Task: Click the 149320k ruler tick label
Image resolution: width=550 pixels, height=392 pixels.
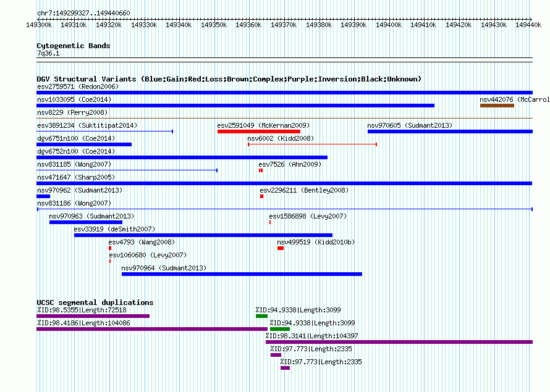Action: tap(109, 25)
